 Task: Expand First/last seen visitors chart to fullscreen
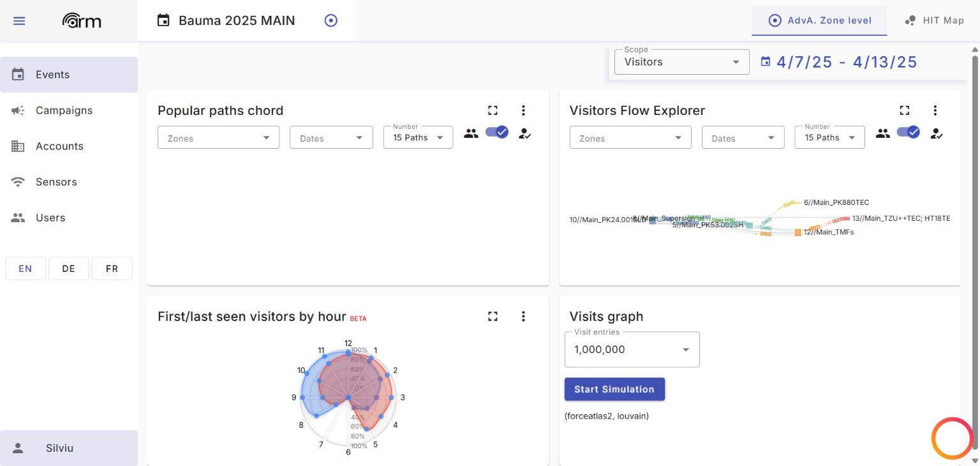pos(493,317)
